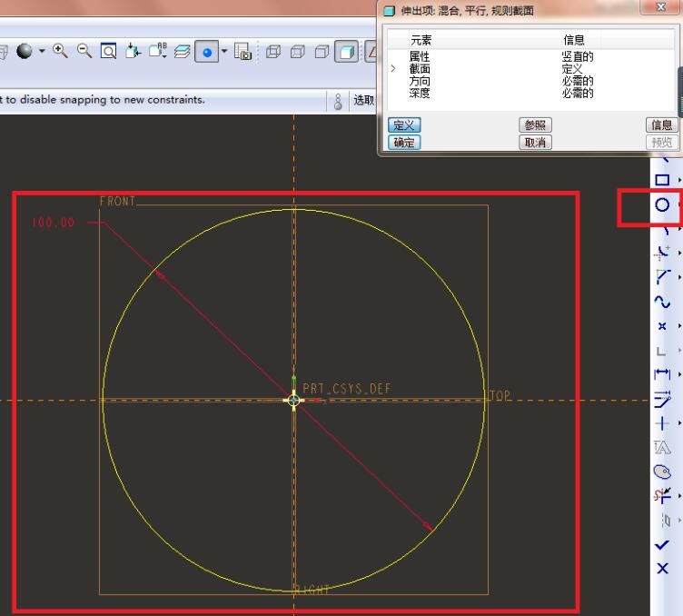Viewport: 683px width, 616px height.
Task: Expand the Dimension tool flyout arrow
Action: pos(679,373)
